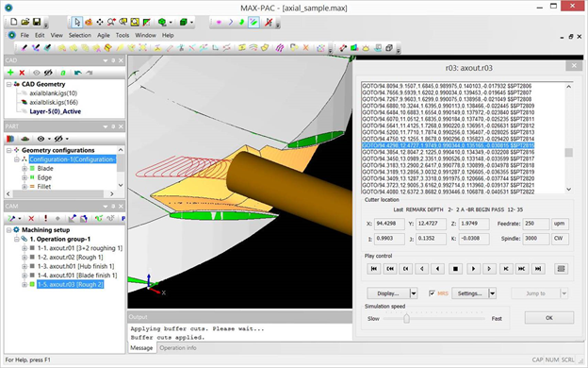Collapse the Machining setup node
Image resolution: width=588 pixels, height=368 pixels.
click(8, 230)
